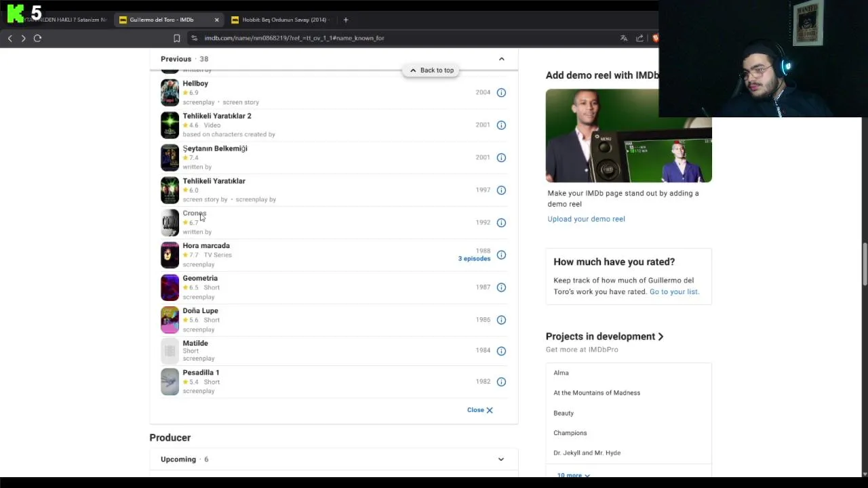868x488 pixels.
Task: Reload the IMDb page
Action: point(38,38)
